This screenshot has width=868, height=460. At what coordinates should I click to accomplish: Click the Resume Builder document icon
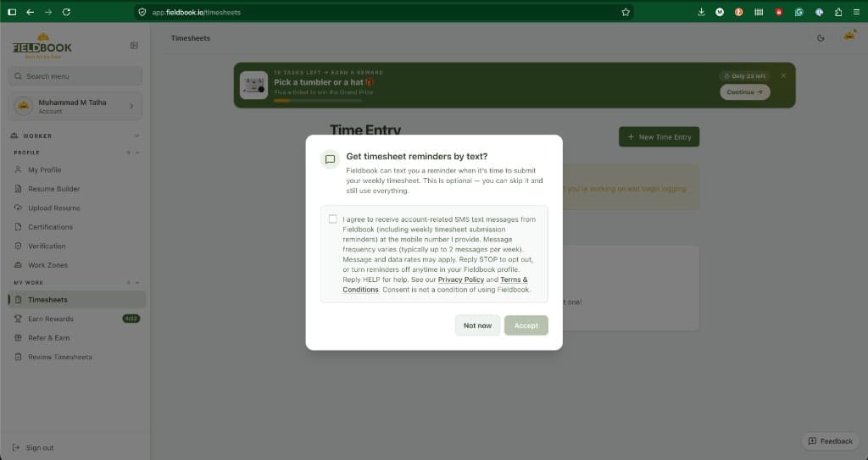point(18,189)
